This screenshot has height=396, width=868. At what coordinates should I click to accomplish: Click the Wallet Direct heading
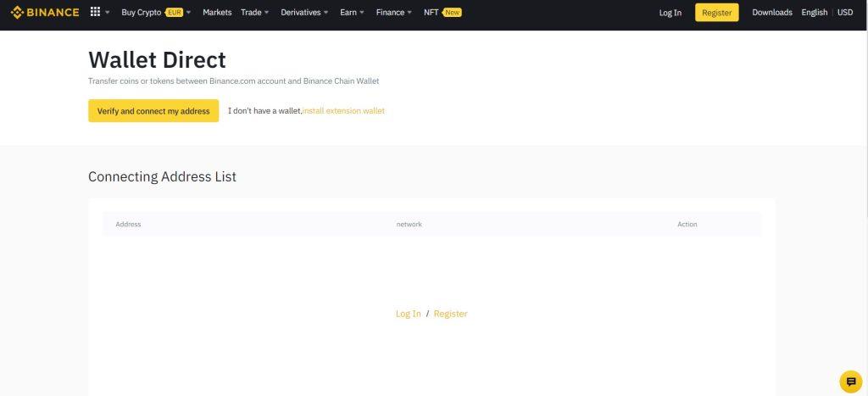pyautogui.click(x=157, y=60)
